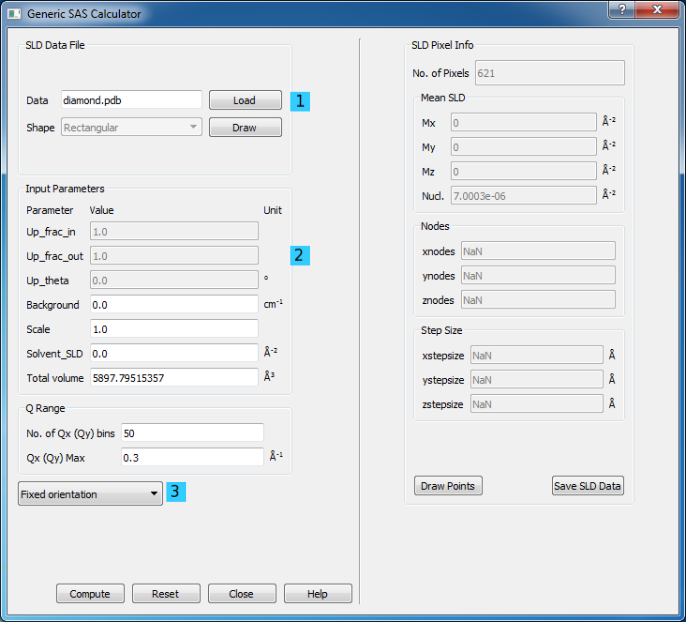Click the Solvent_SLD input field

[174, 353]
